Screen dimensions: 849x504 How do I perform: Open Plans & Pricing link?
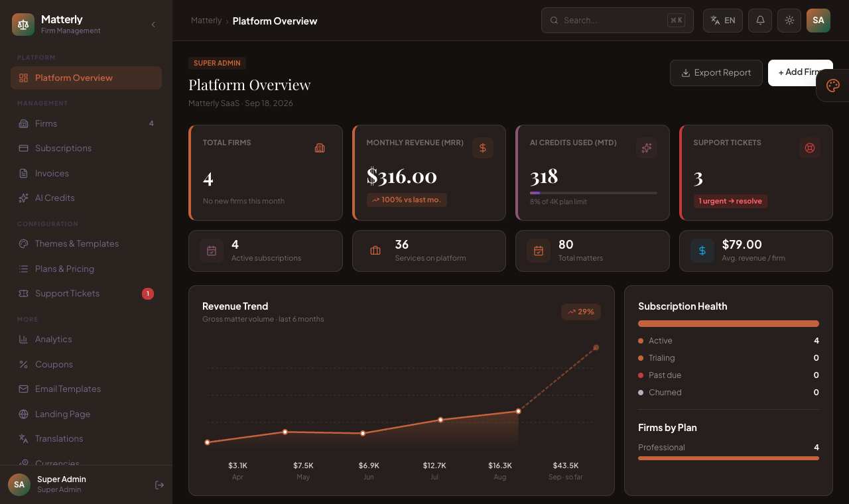[x=86, y=269]
